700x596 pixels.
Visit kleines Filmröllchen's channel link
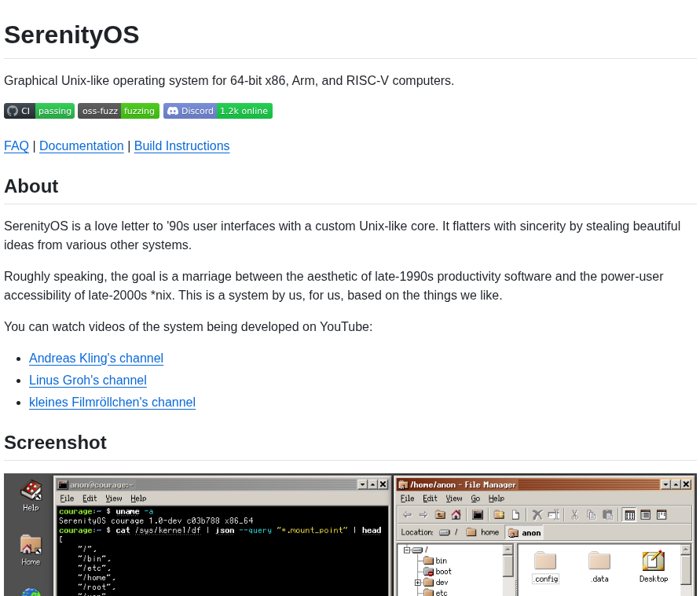[112, 402]
